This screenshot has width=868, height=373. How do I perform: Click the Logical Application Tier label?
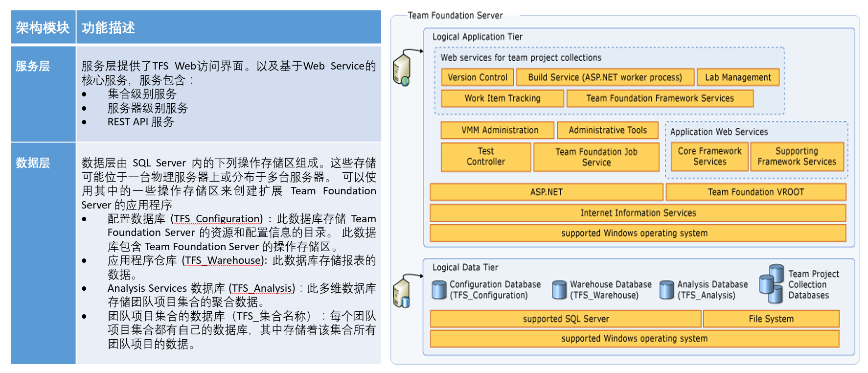coord(477,37)
